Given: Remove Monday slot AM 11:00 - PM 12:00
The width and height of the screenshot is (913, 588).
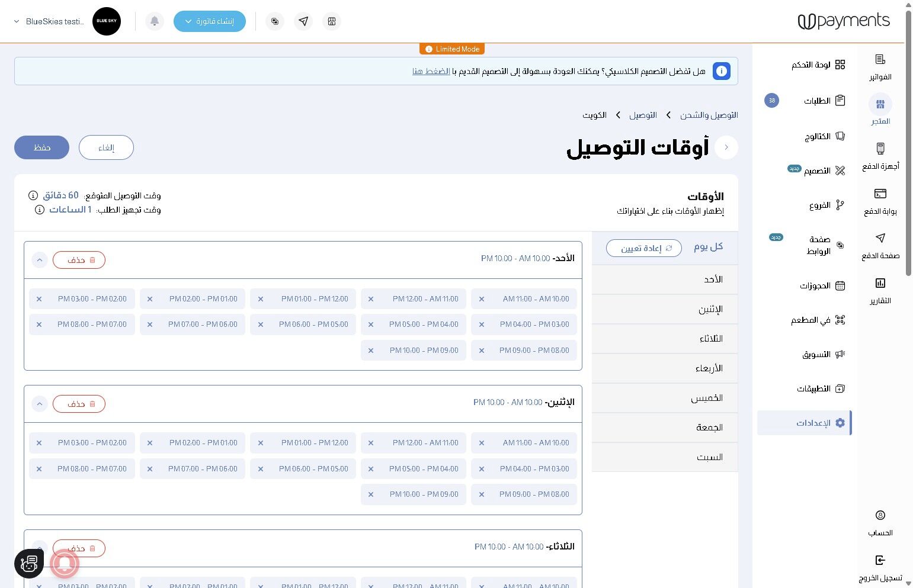Looking at the screenshot, I should click(x=371, y=443).
